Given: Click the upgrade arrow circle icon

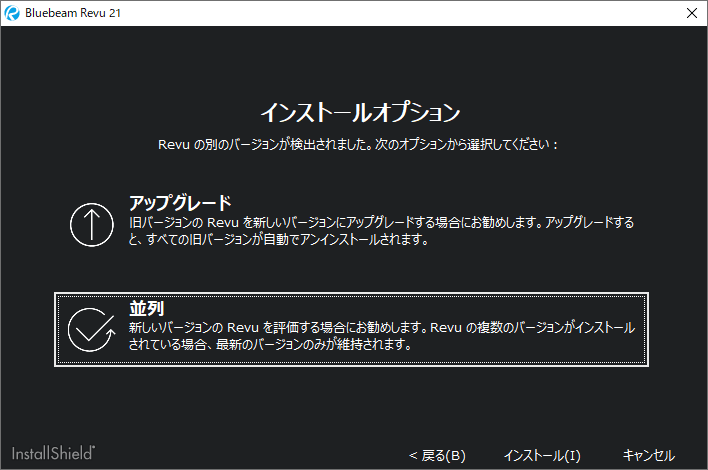Looking at the screenshot, I should pyautogui.click(x=92, y=224).
